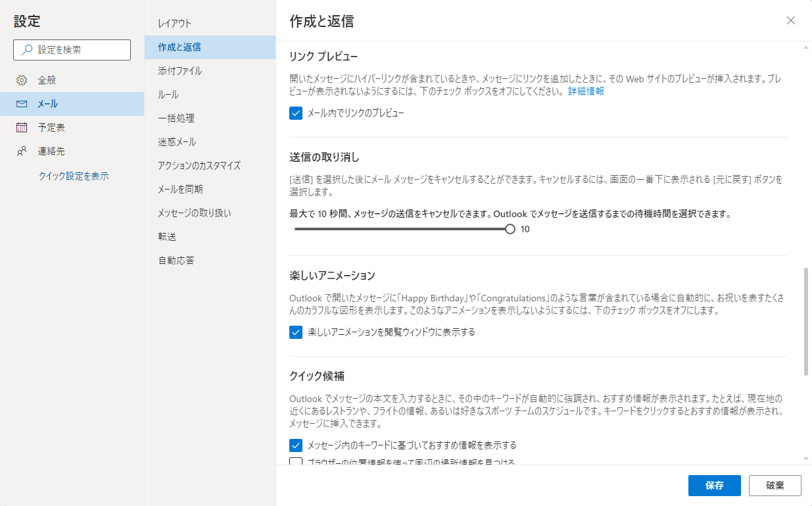
Task: Toggle 楽しいアニメーションを閲覧ウィンドウに表示する
Action: click(x=295, y=332)
